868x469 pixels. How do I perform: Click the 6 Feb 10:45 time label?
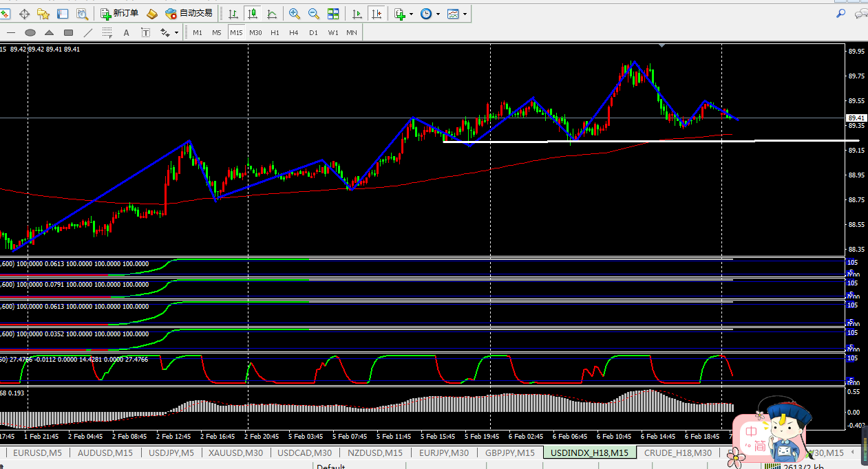pyautogui.click(x=613, y=437)
